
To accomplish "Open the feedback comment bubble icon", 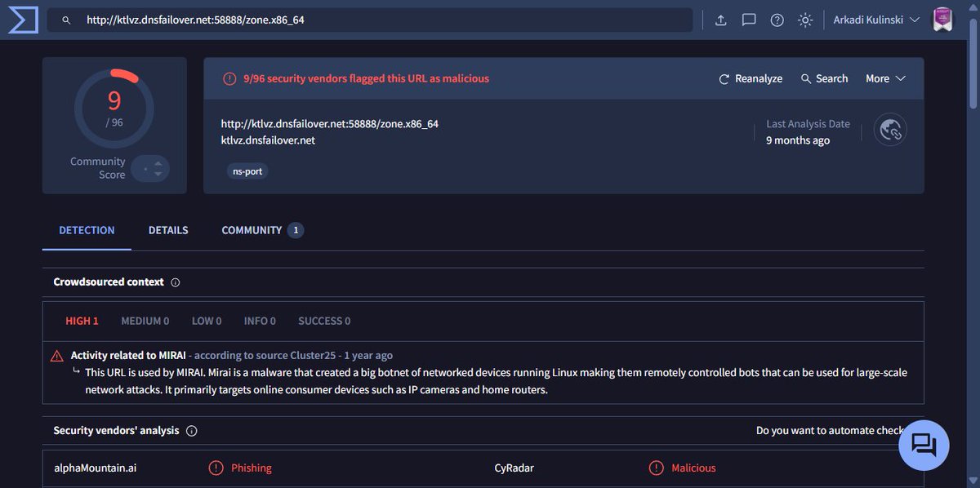I will [749, 20].
